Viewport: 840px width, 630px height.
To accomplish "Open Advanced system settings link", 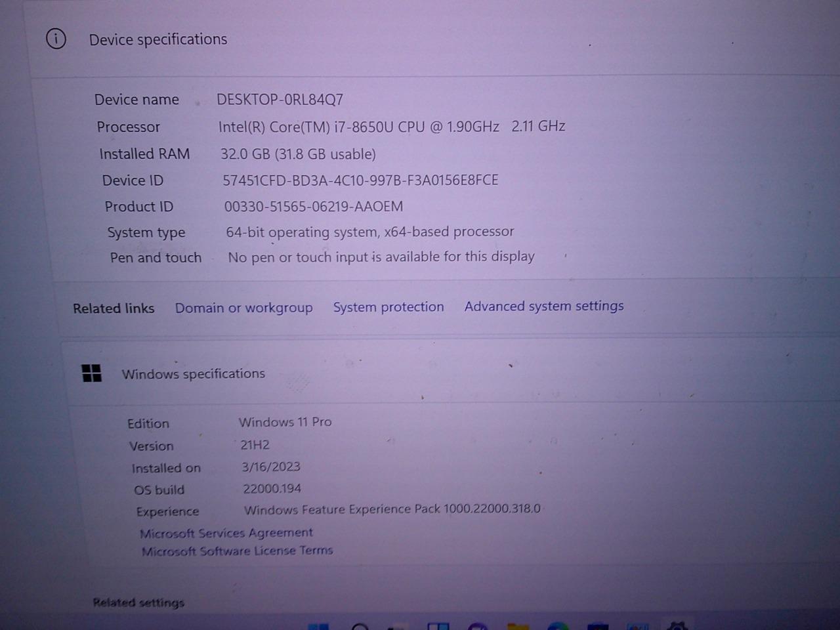I will [544, 306].
